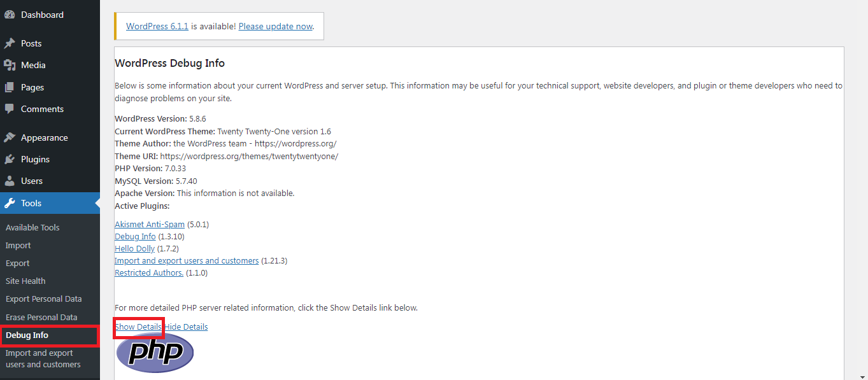Screen dimensions: 868x380
Task: Open the Hello Dolly plugin link
Action: point(134,248)
